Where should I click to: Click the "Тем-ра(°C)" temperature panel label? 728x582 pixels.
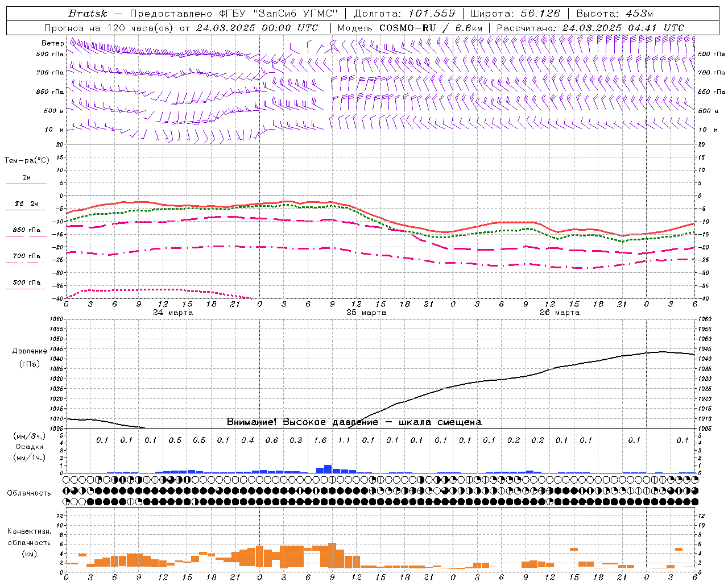[x=27, y=160]
